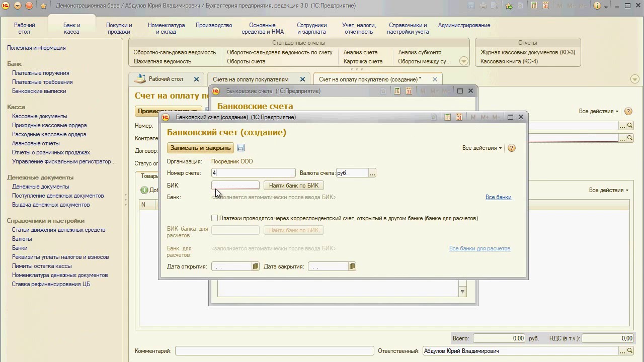
Task: Click the Комментарий input field
Action: coord(274,351)
